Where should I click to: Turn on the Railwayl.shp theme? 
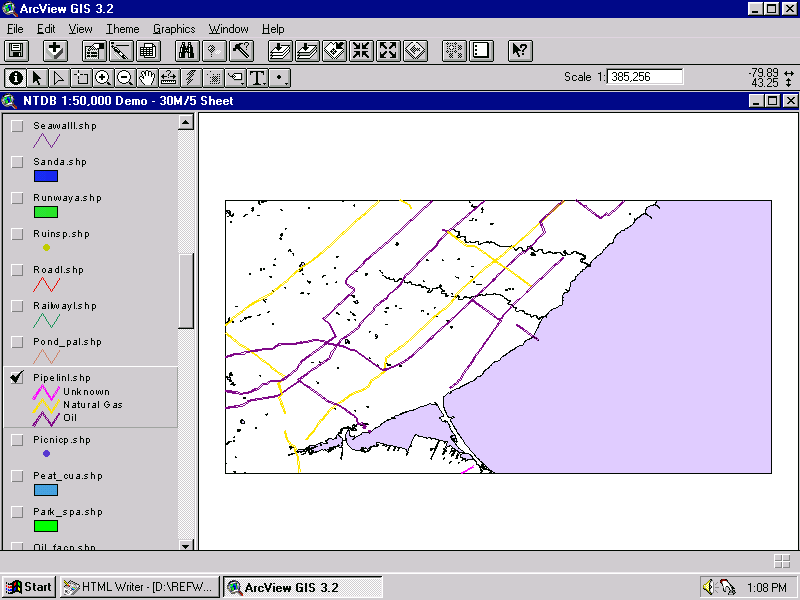pyautogui.click(x=17, y=306)
